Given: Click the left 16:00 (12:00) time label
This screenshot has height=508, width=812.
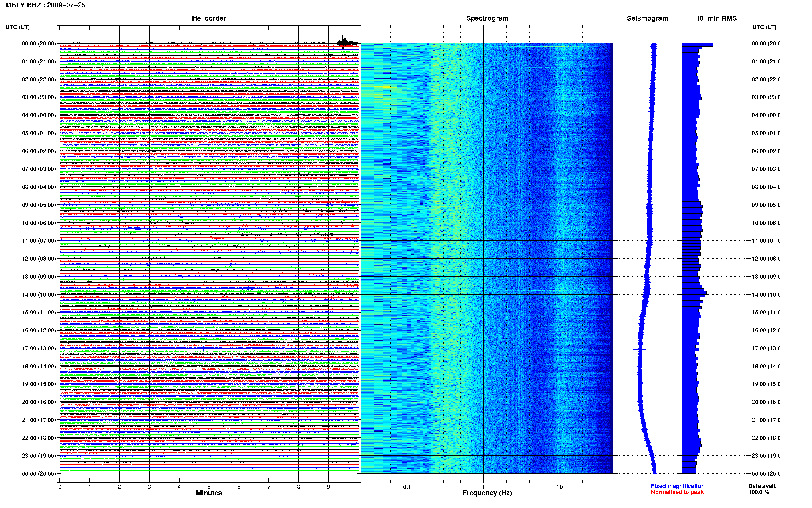Looking at the screenshot, I should (39, 330).
